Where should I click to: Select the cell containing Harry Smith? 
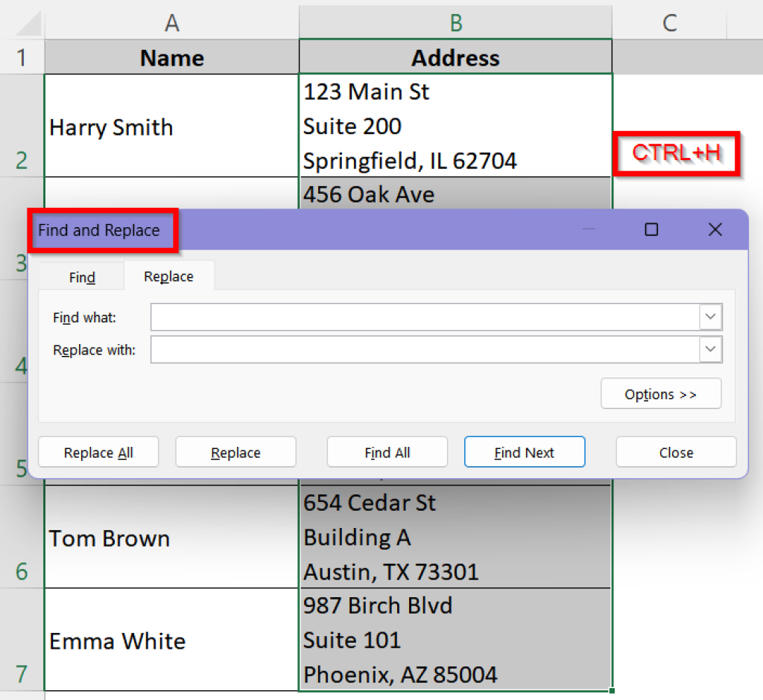click(x=171, y=127)
